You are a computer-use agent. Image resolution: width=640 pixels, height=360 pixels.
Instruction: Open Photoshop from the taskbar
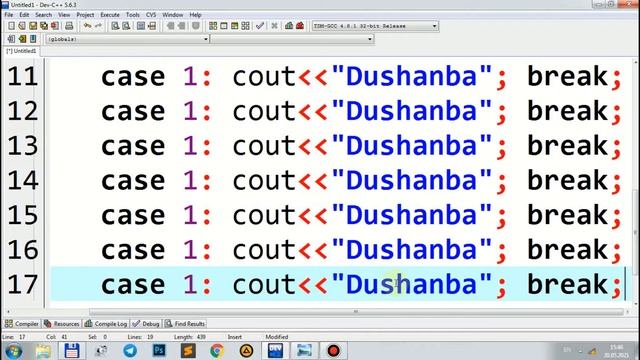[159, 351]
